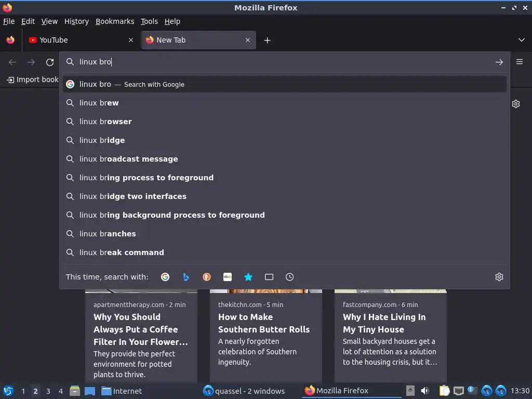Image resolution: width=532 pixels, height=399 pixels.
Task: Open the View menu
Action: click(49, 21)
